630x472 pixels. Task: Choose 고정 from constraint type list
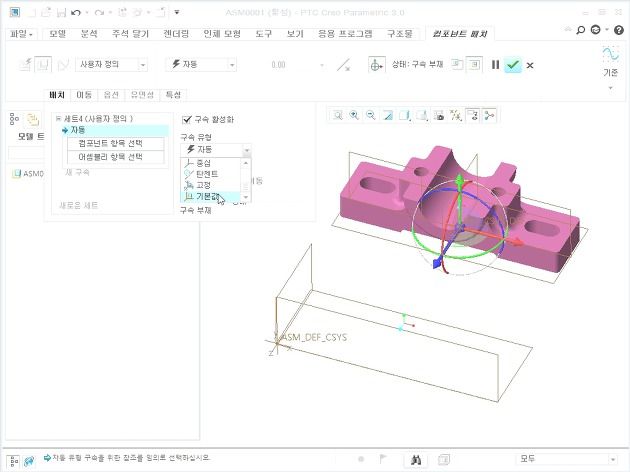(211, 185)
